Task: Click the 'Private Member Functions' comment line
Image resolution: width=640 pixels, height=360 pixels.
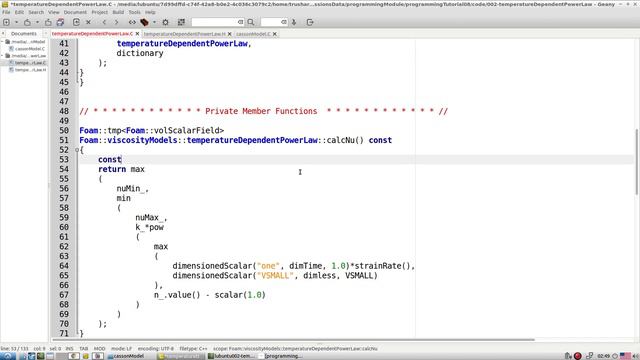Action: [263, 111]
